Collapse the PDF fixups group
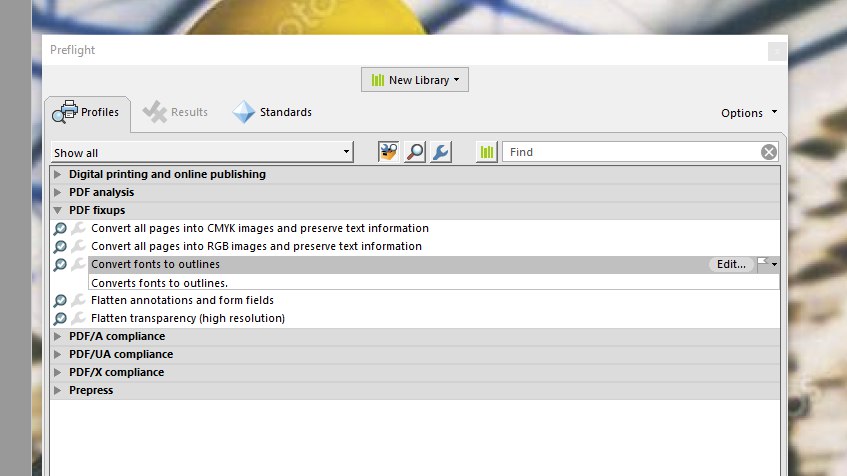 click(x=57, y=210)
